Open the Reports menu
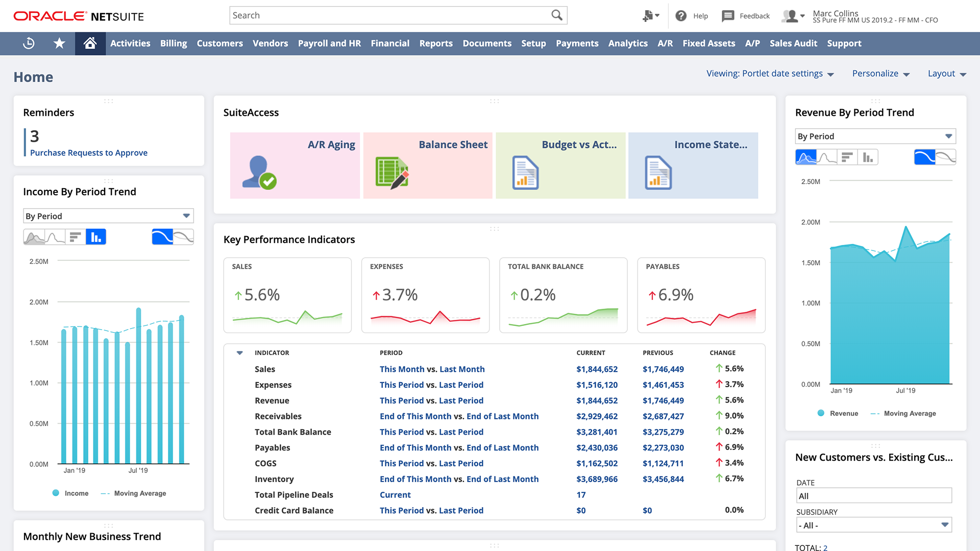This screenshot has width=980, height=551. click(435, 43)
